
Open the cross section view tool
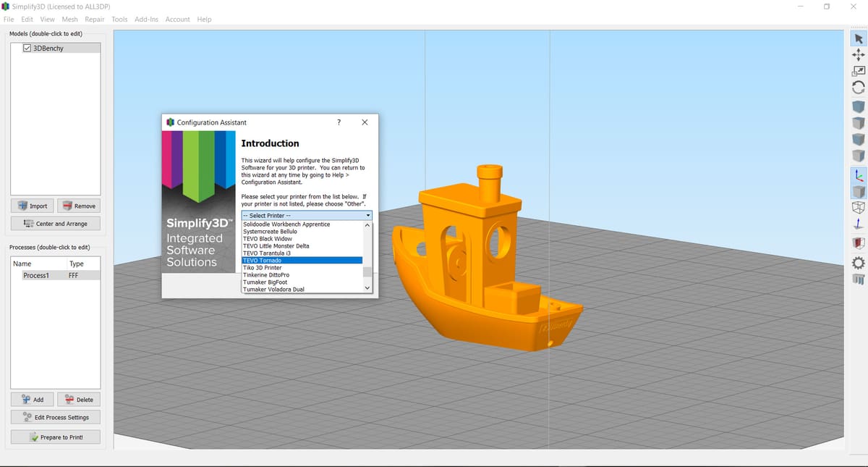[x=859, y=243]
